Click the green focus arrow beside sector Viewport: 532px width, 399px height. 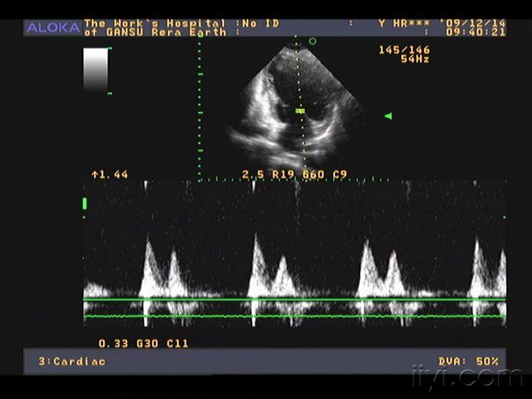[388, 116]
